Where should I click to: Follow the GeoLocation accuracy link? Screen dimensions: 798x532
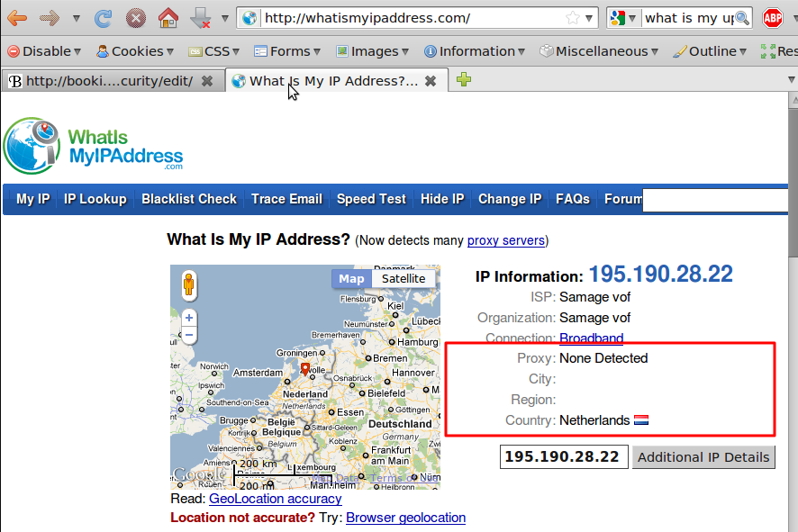coord(276,498)
